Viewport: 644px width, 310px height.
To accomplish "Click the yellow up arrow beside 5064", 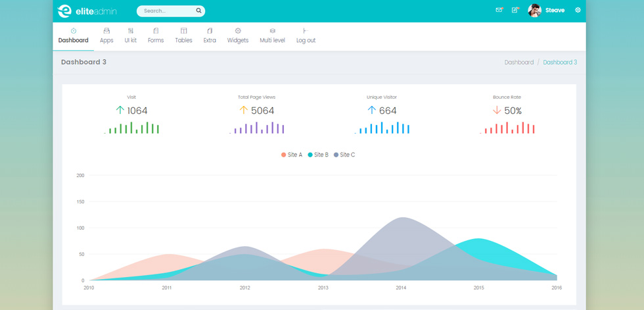I will point(244,110).
